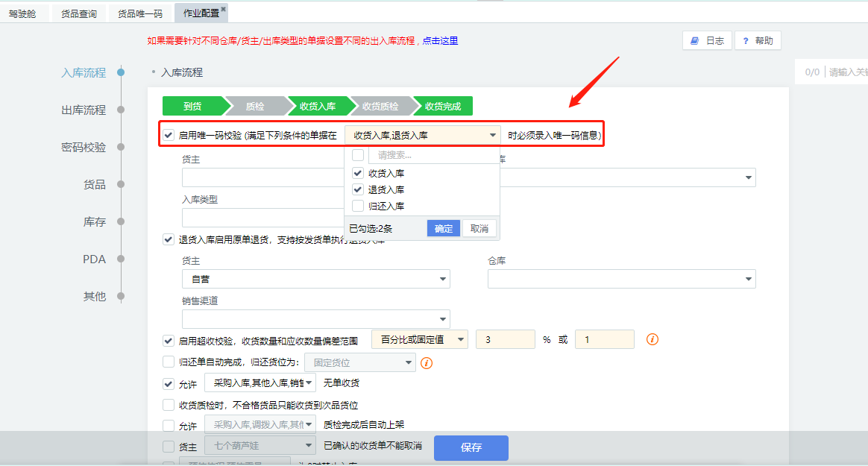Switch to the 货品查询 tab
The height and width of the screenshot is (466, 868).
tap(78, 13)
